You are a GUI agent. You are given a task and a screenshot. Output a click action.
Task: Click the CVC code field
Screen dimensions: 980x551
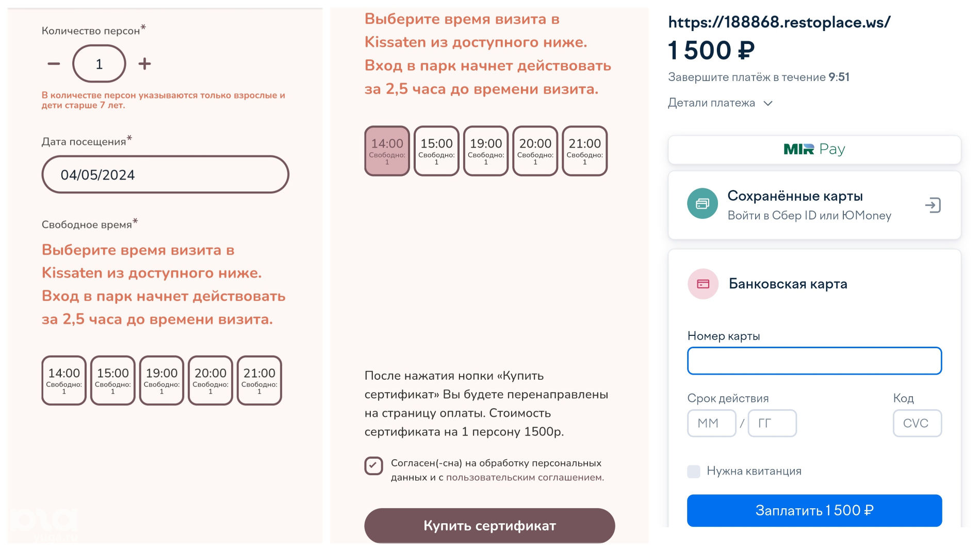917,423
